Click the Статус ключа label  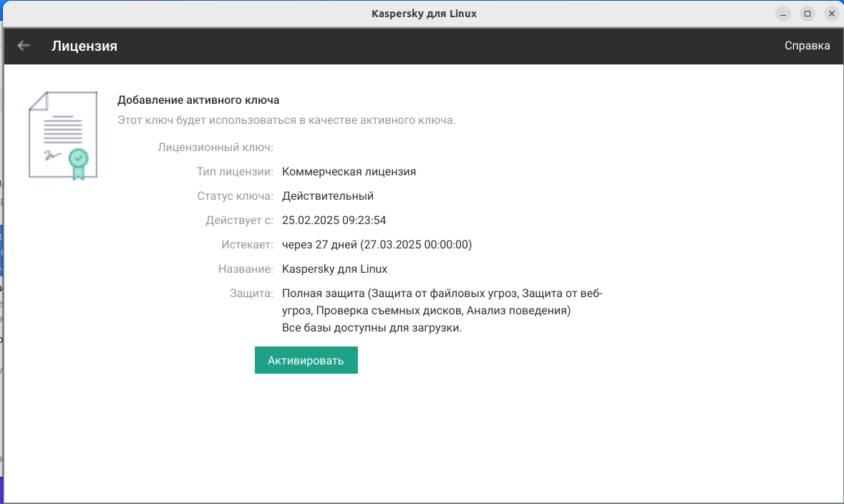click(236, 196)
